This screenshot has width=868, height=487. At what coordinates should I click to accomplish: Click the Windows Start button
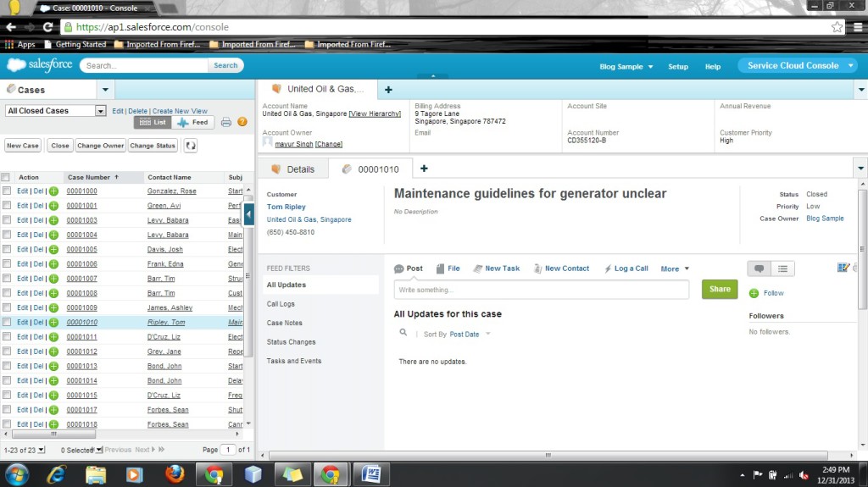click(x=17, y=475)
